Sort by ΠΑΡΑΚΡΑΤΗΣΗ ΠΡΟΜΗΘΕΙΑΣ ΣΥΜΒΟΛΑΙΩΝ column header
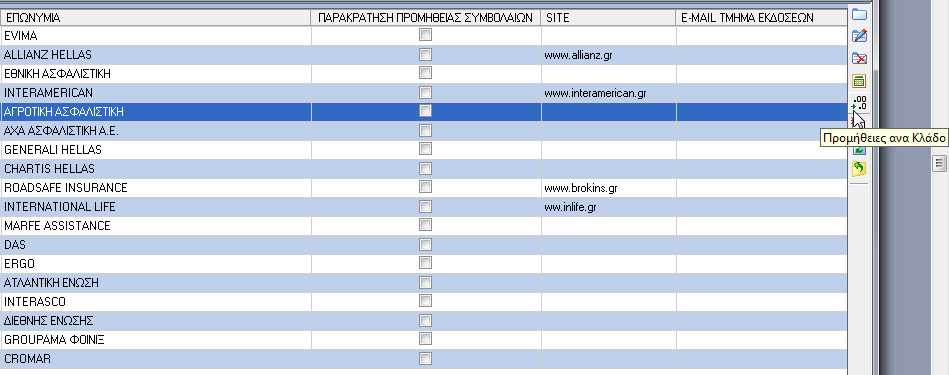Viewport: 949px width, 375px height. [x=426, y=18]
